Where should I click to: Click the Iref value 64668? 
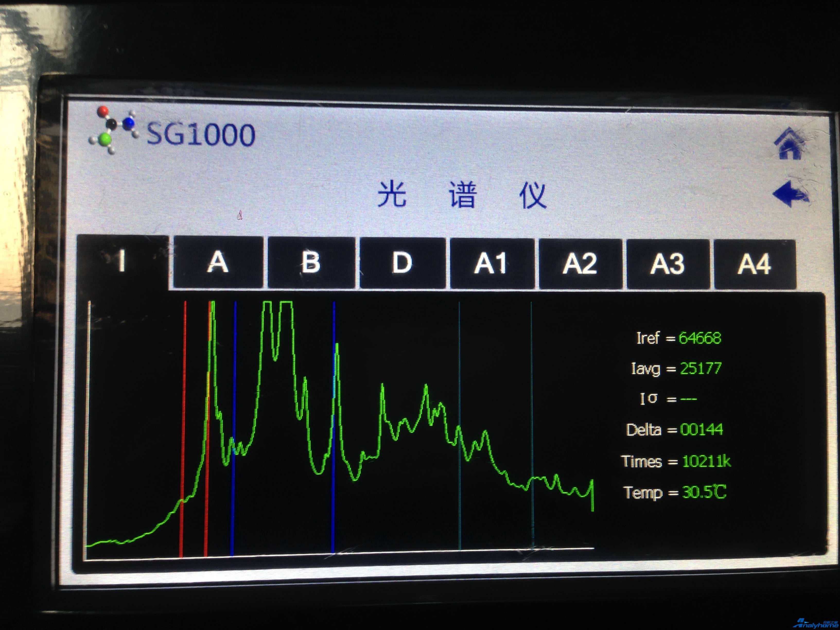(700, 338)
